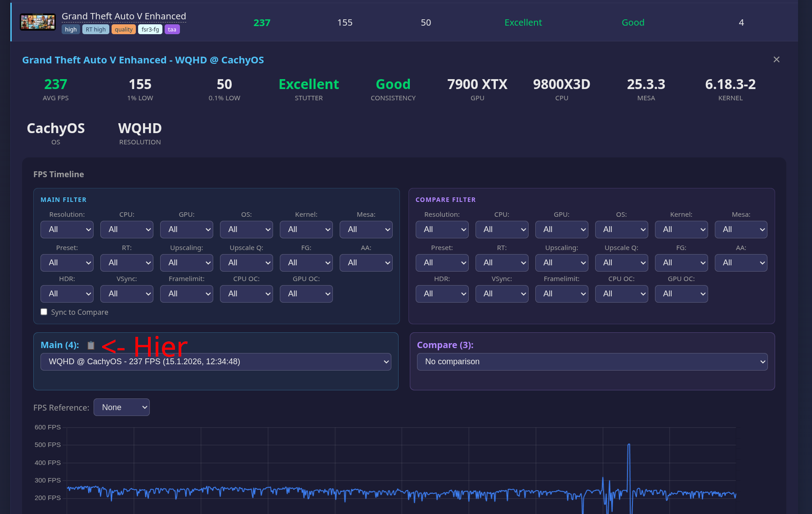
Task: Click the "high" graphics preset badge
Action: coord(71,29)
